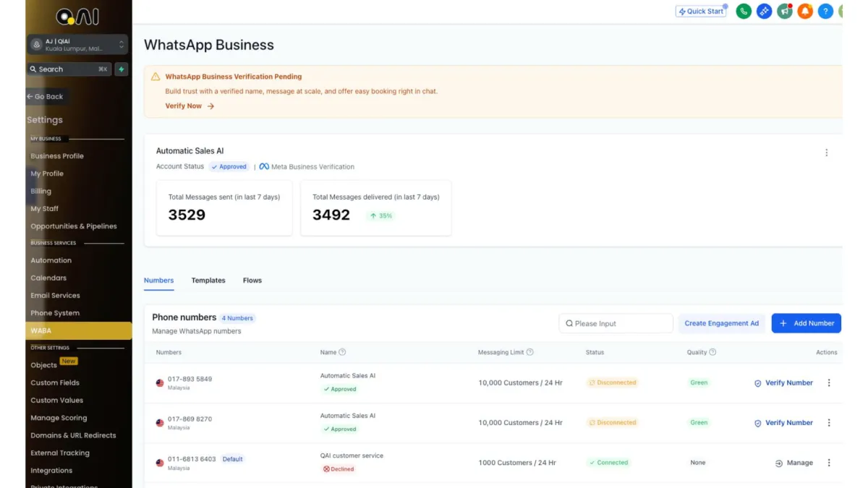Viewport: 868px width, 488px height.
Task: Open the blue help question-mark icon
Action: (x=825, y=12)
